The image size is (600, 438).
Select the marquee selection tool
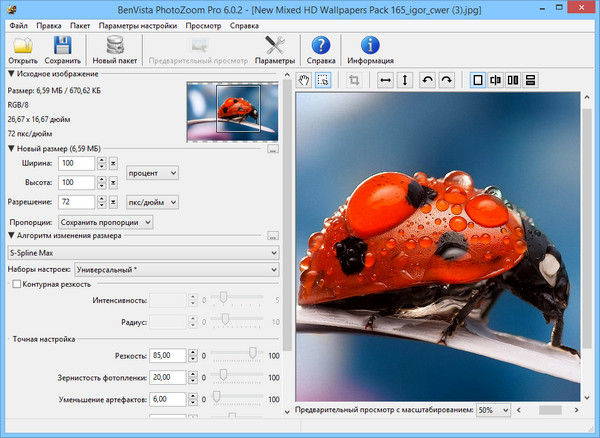pos(323,79)
